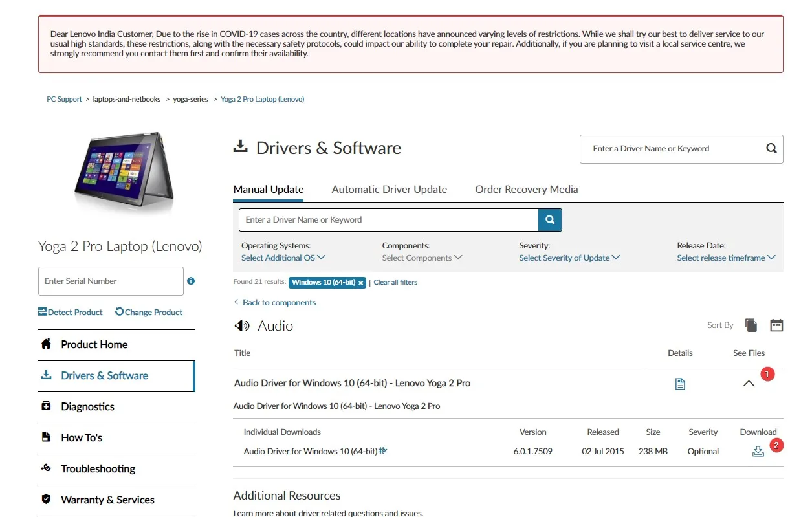Click the Optional severity value

pos(703,451)
